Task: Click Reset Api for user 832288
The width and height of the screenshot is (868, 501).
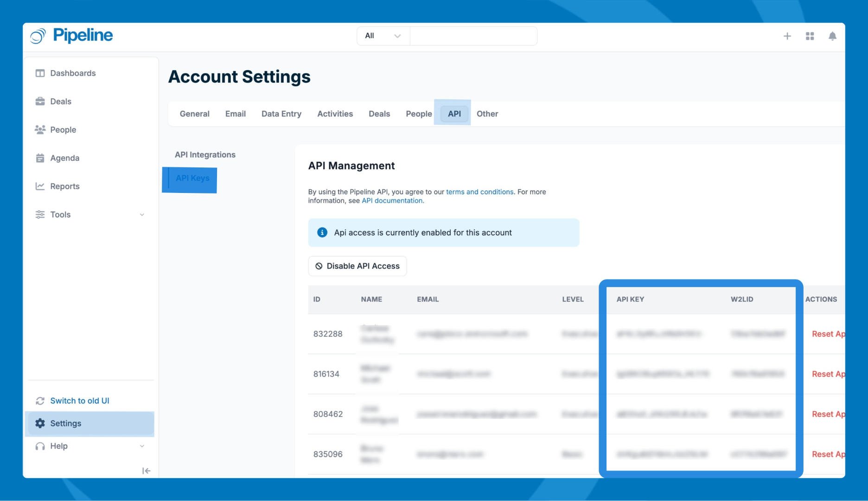Action: click(x=828, y=334)
